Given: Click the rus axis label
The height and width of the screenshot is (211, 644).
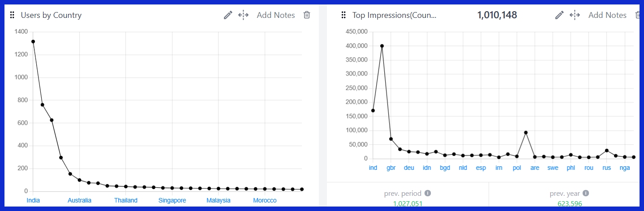Looking at the screenshot, I should pyautogui.click(x=607, y=168).
